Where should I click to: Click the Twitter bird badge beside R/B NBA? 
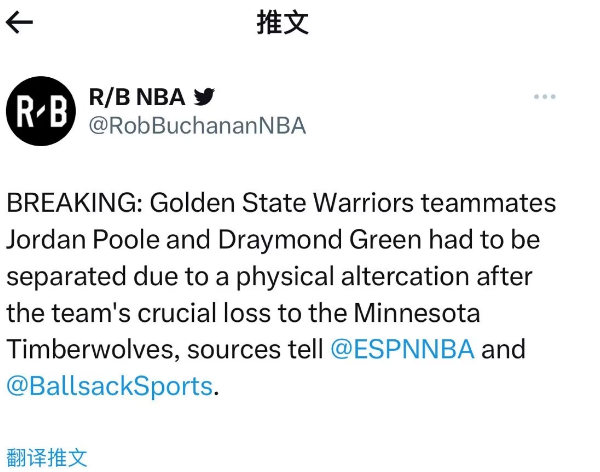[x=204, y=96]
